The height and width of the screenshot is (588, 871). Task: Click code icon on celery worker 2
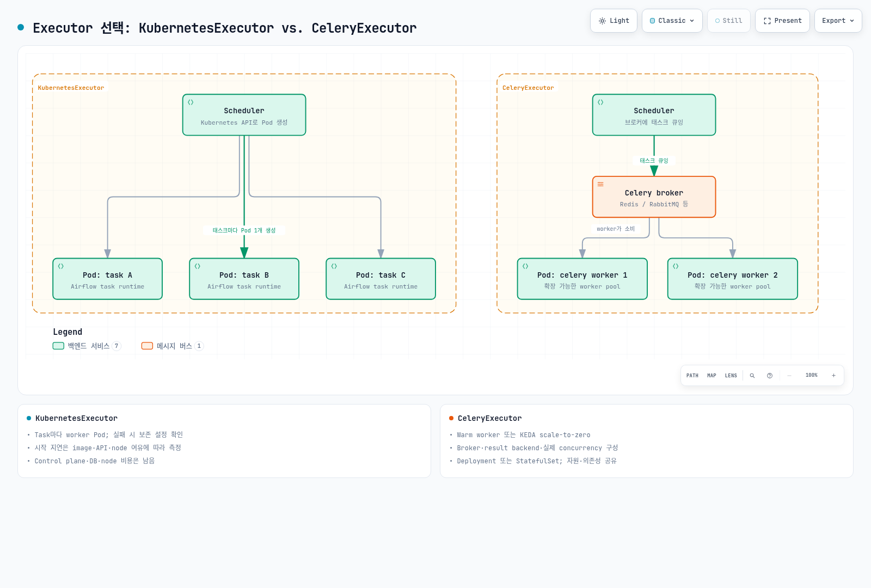tap(676, 266)
